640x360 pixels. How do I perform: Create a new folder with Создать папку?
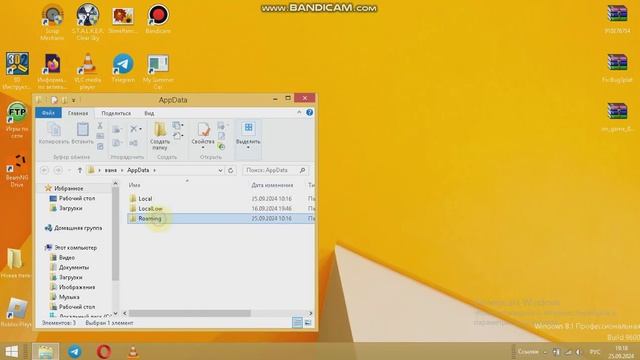click(160, 136)
